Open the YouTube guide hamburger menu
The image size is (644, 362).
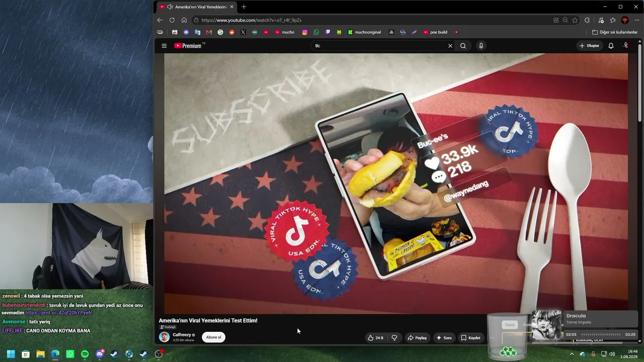click(164, 46)
